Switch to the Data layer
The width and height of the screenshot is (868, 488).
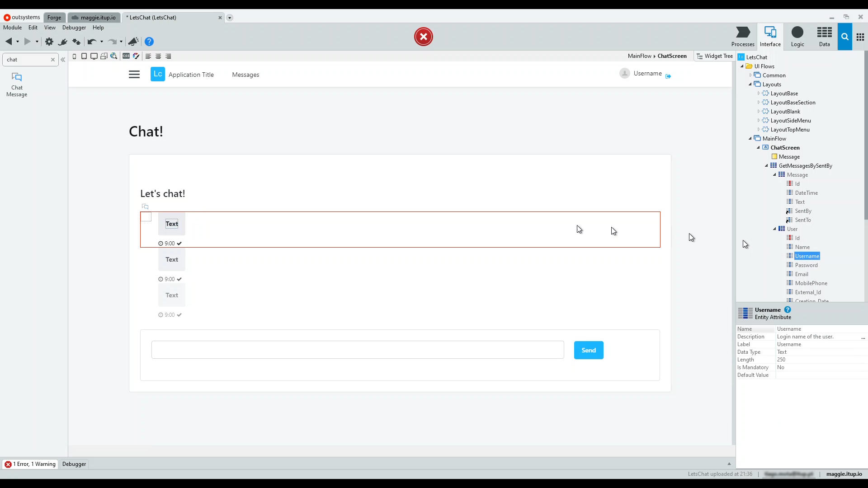click(x=824, y=37)
